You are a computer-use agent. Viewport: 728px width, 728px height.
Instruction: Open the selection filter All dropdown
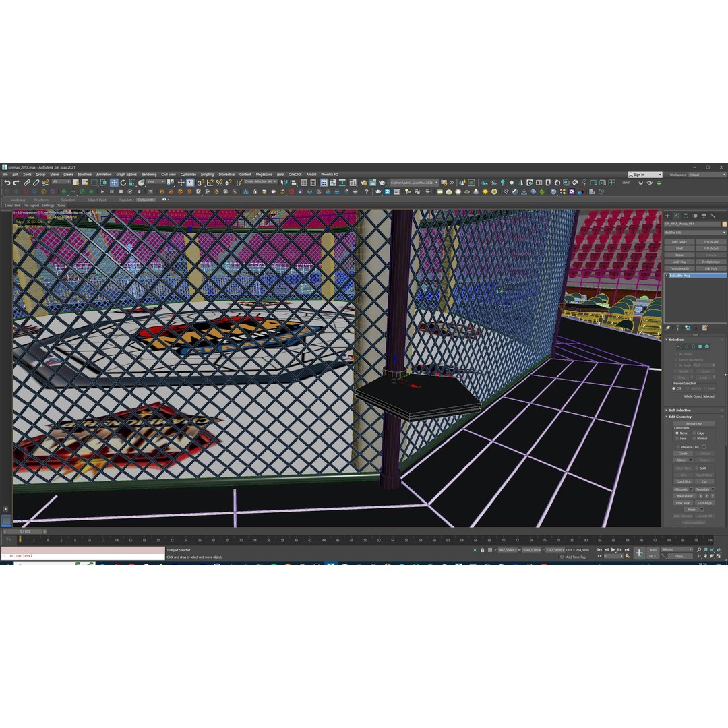pyautogui.click(x=61, y=181)
